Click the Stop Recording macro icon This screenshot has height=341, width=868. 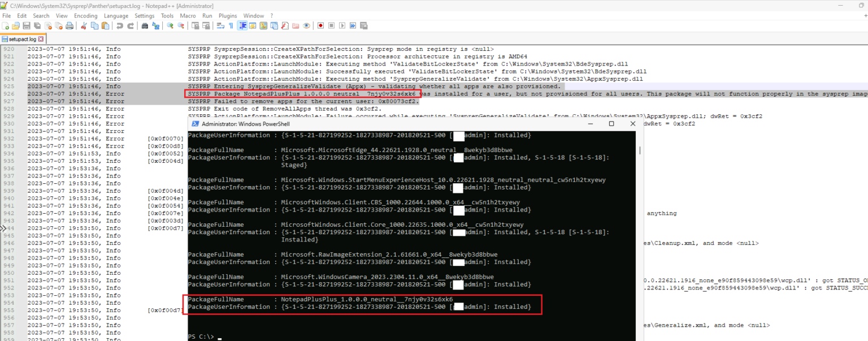pyautogui.click(x=331, y=25)
